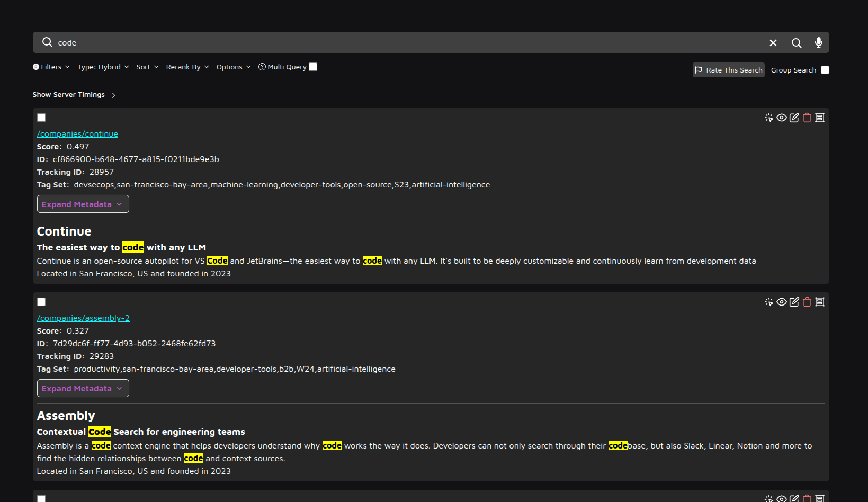
Task: Toggle the eye icon on the Assembly card
Action: pos(782,302)
